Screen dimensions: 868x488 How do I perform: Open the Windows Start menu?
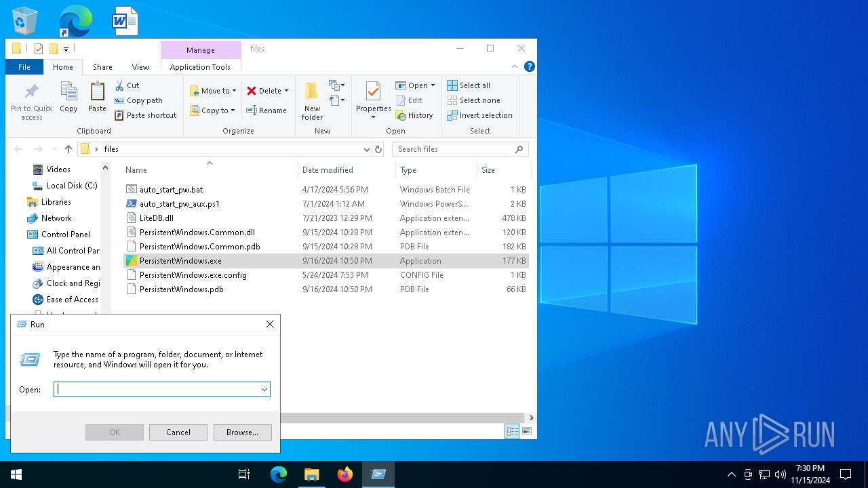[x=16, y=474]
